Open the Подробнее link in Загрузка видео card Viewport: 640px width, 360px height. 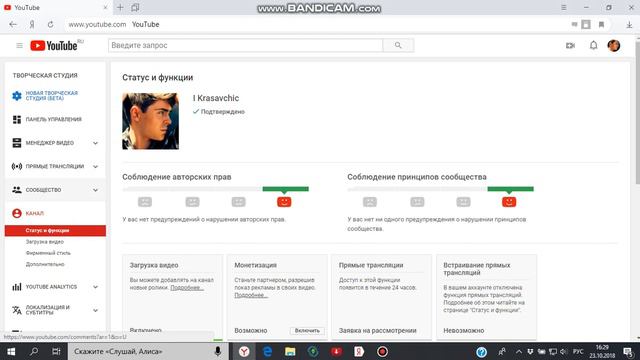pyautogui.click(x=187, y=288)
